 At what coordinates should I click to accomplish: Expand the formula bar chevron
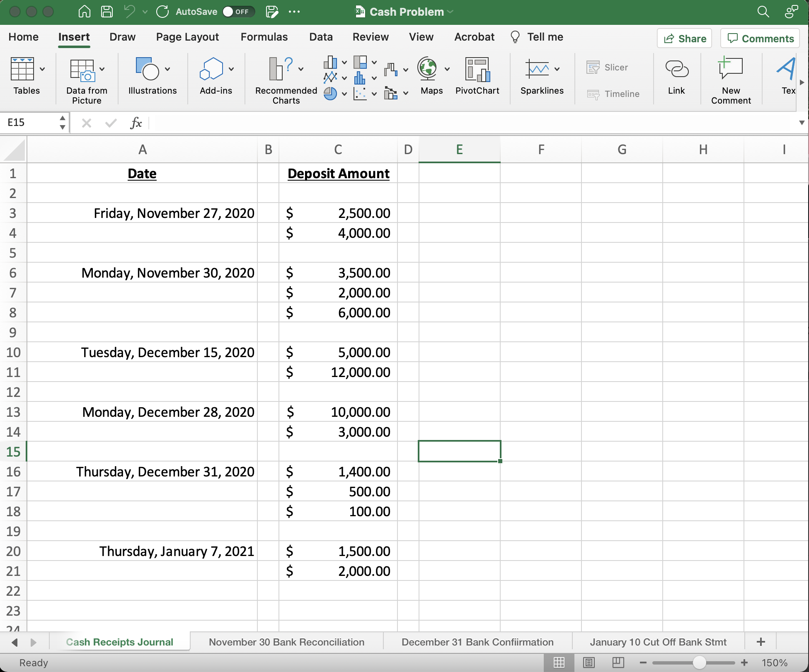click(802, 123)
